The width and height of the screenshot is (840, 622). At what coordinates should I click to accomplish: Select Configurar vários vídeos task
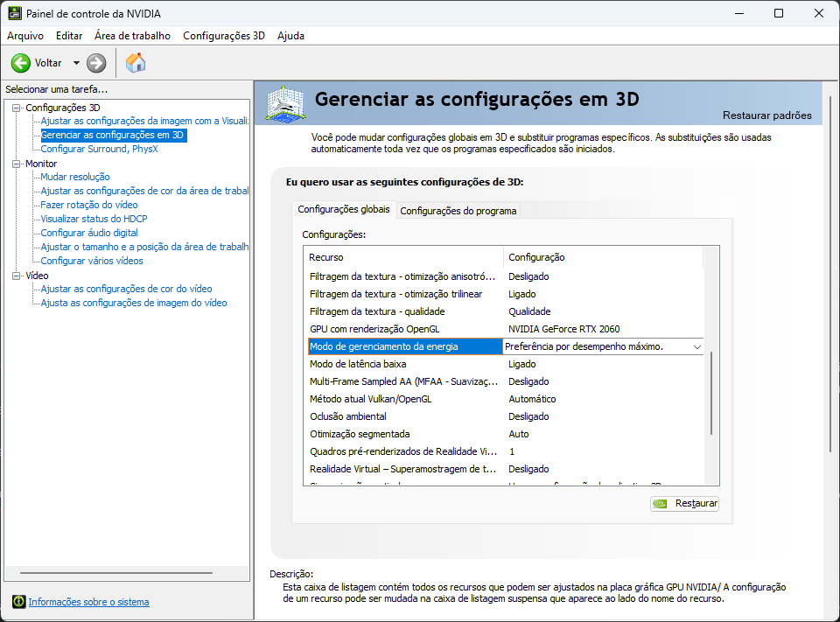(x=92, y=261)
